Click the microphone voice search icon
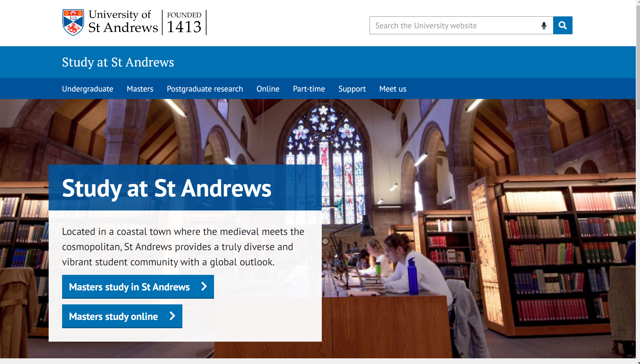Image resolution: width=640 pixels, height=364 pixels. 544,26
